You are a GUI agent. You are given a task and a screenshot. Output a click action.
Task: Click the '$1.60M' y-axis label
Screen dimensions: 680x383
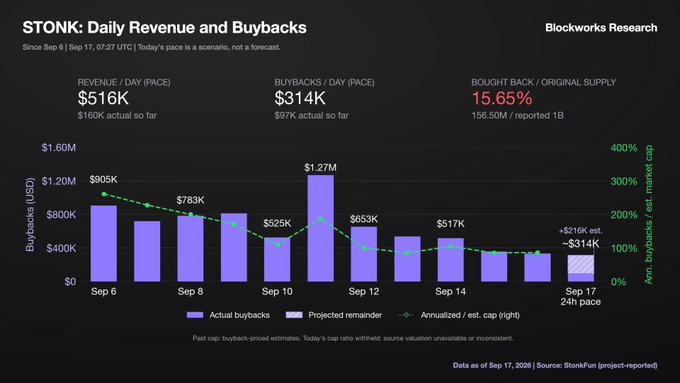59,147
